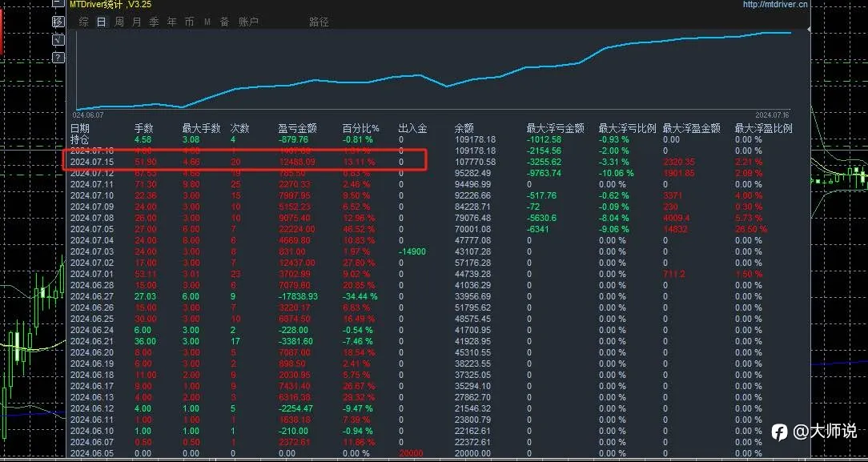This screenshot has width=868, height=462.
Task: Click the 14832 max floating profit cell
Action: click(676, 229)
